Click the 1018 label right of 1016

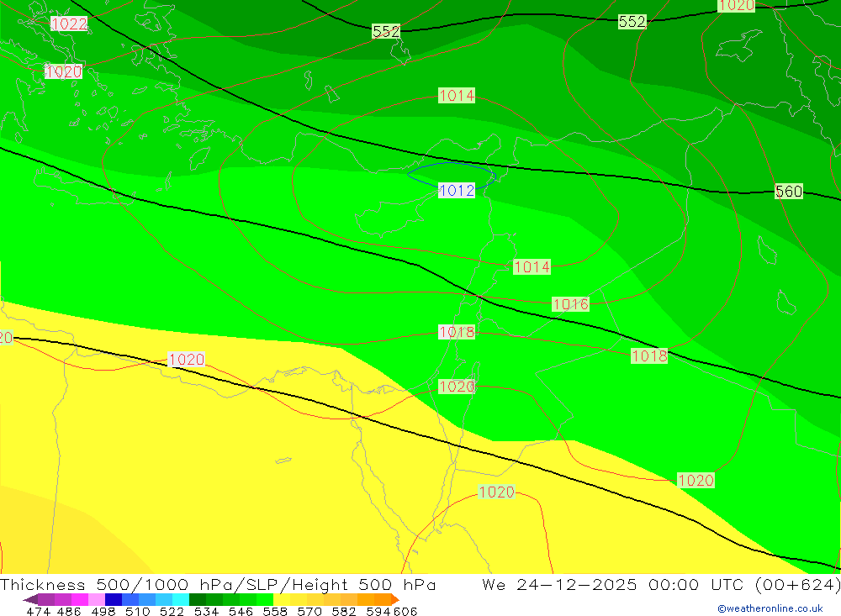pos(649,356)
